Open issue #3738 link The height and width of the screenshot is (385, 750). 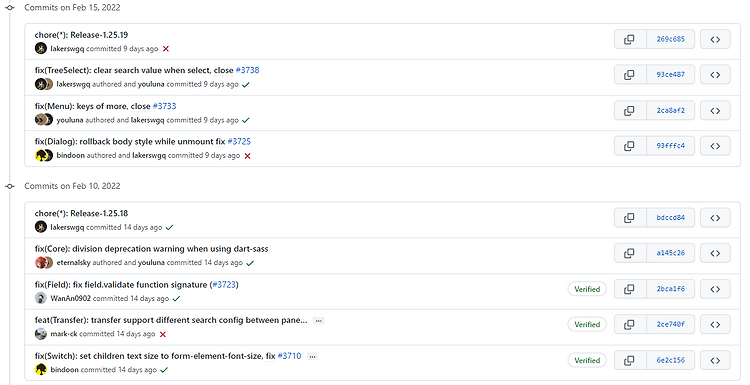coord(247,70)
